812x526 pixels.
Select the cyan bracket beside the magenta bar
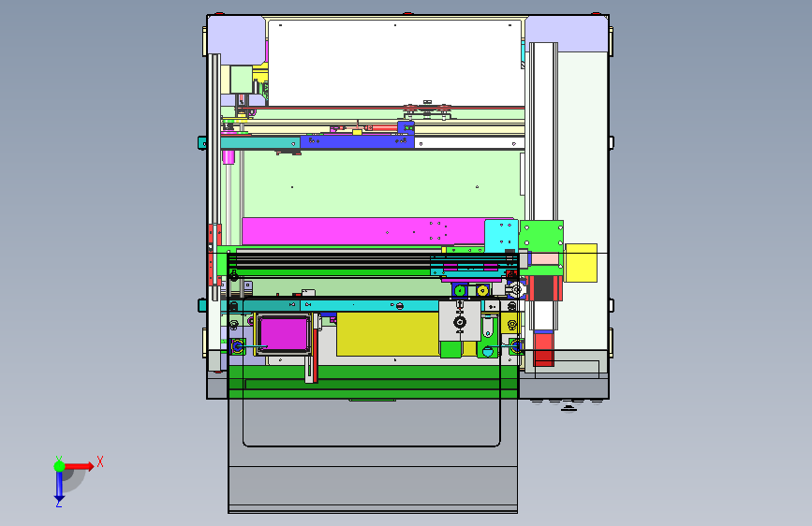point(501,235)
